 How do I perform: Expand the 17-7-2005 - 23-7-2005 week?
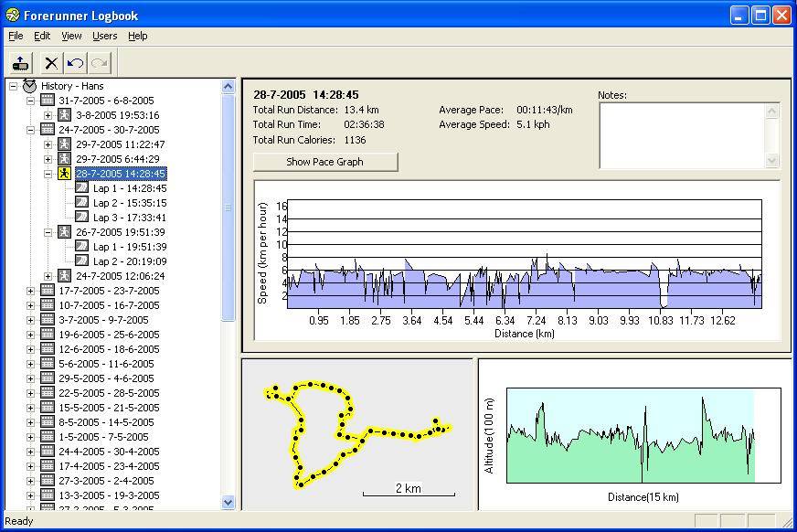[30, 292]
